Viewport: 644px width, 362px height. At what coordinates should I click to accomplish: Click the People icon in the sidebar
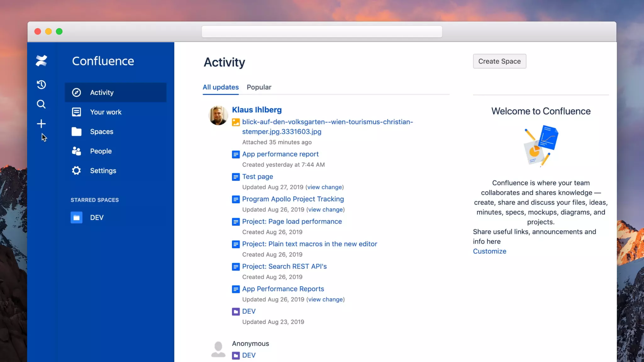[x=76, y=151]
